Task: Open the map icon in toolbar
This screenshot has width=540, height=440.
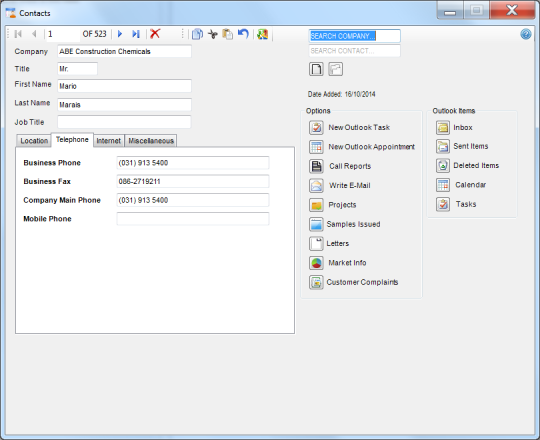Action: 262,34
